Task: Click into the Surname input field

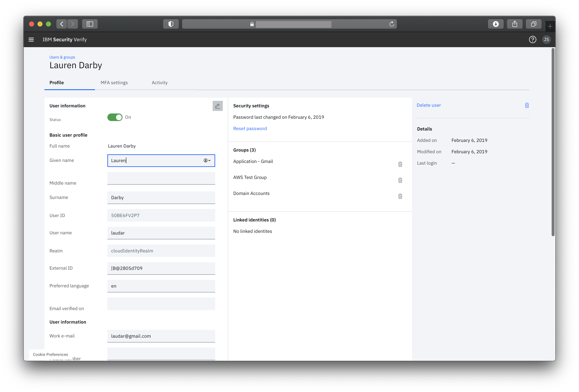Action: pos(161,197)
